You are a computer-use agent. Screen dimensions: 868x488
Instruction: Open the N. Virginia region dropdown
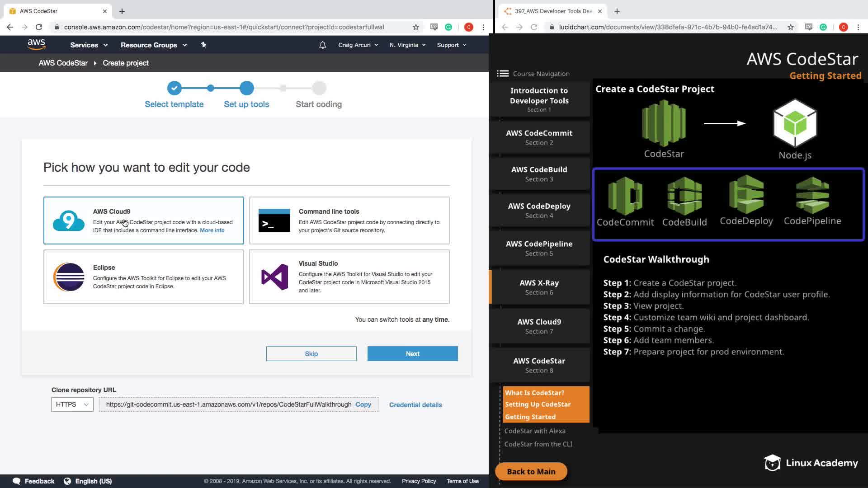pos(407,45)
